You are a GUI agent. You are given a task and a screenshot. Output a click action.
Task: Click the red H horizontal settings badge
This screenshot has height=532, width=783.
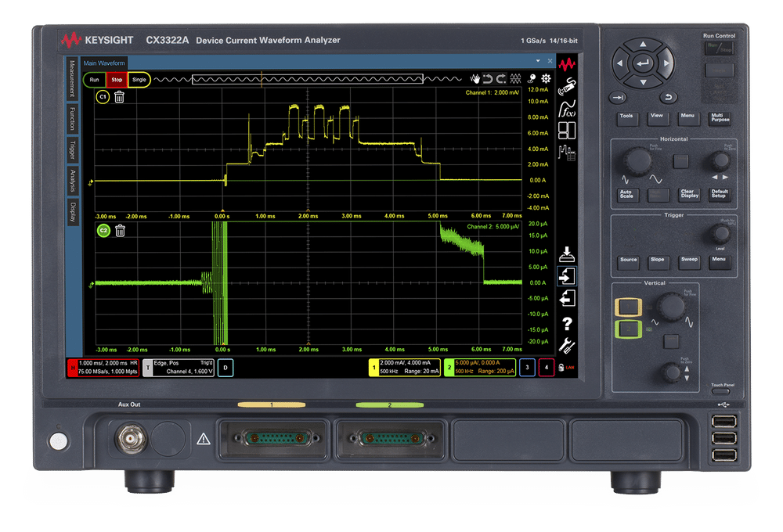coord(73,368)
